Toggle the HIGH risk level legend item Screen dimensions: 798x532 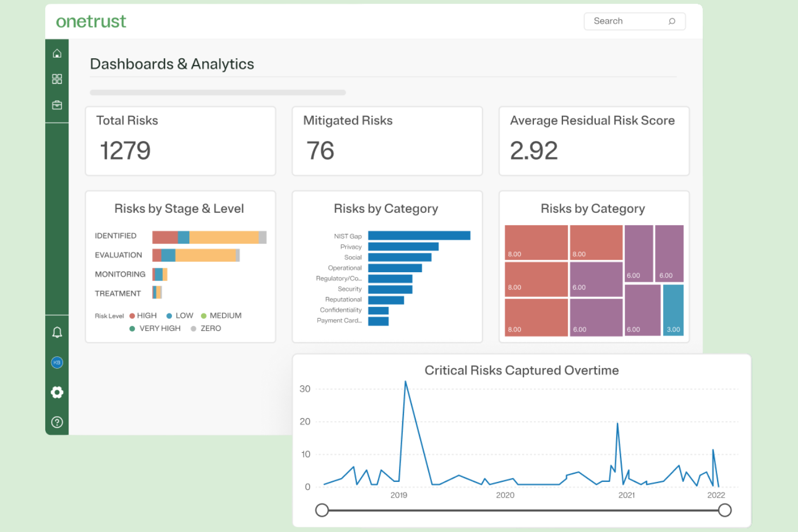click(x=142, y=315)
